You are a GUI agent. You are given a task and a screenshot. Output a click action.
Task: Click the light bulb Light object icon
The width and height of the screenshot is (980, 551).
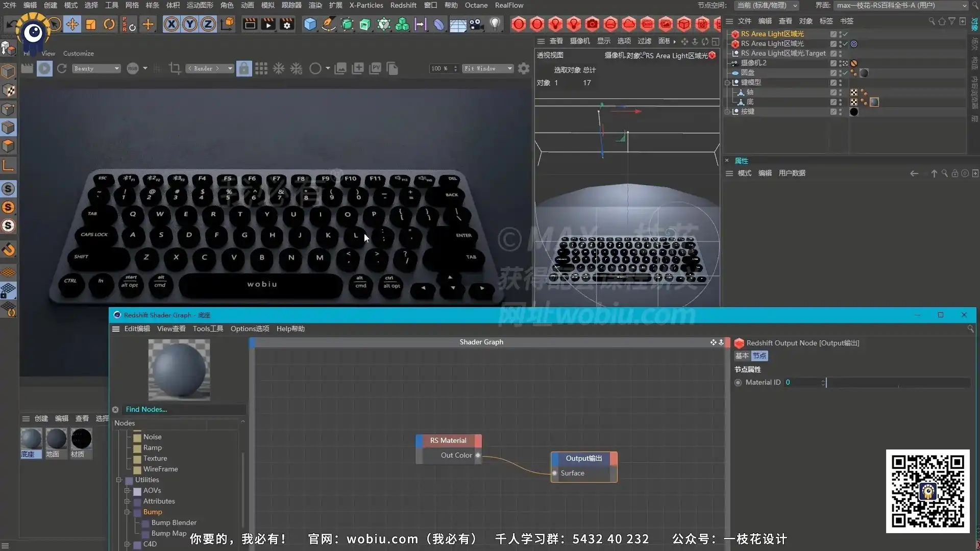(x=495, y=24)
